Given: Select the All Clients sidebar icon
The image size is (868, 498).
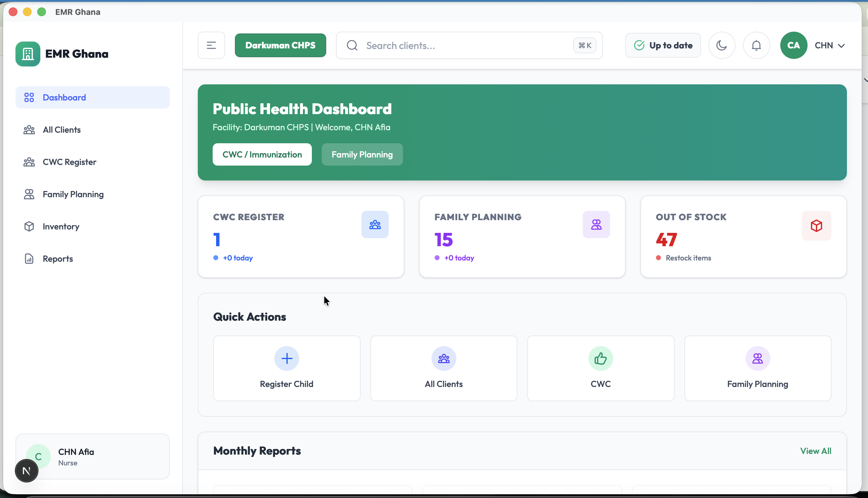Looking at the screenshot, I should tap(29, 130).
